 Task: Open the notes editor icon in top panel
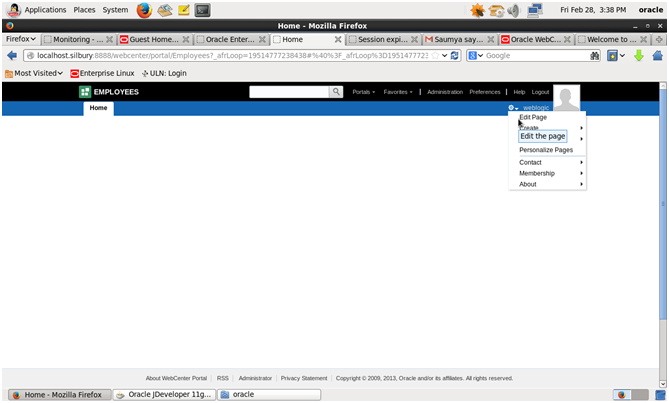183,10
